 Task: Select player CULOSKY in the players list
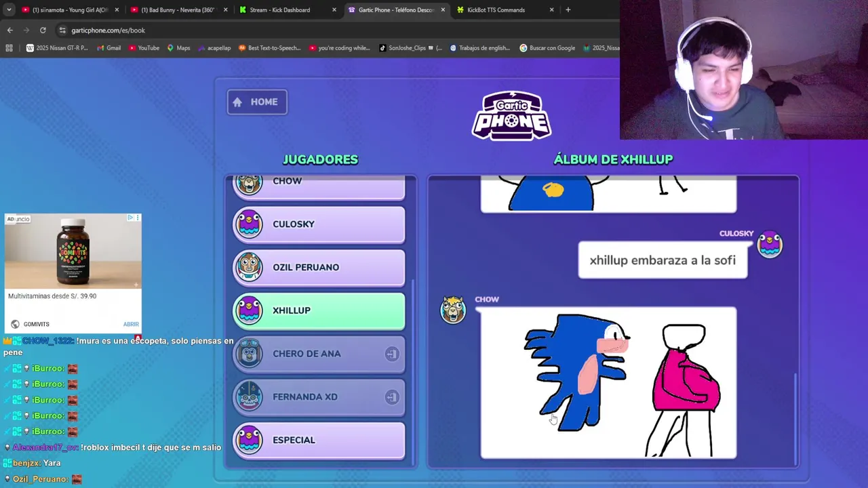319,224
